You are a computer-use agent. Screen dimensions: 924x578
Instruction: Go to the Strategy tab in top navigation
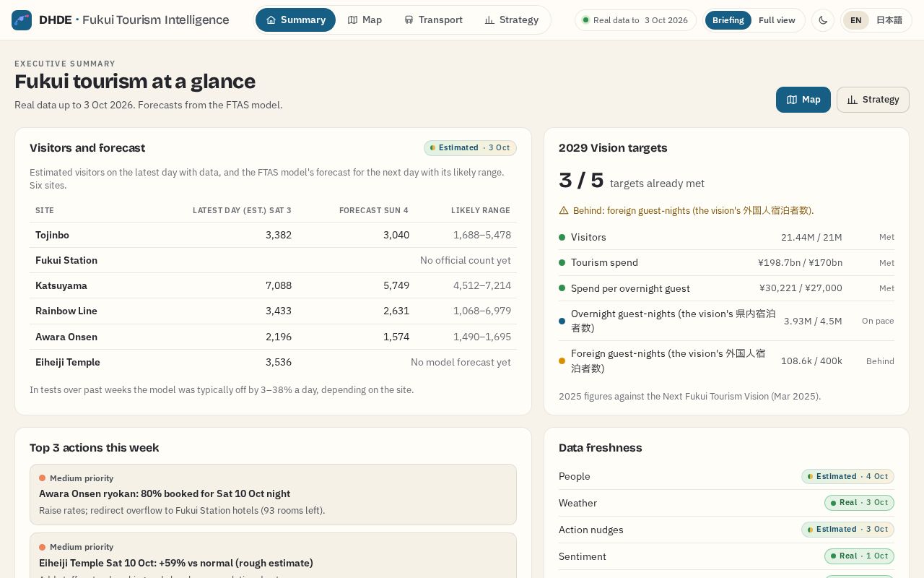[512, 20]
